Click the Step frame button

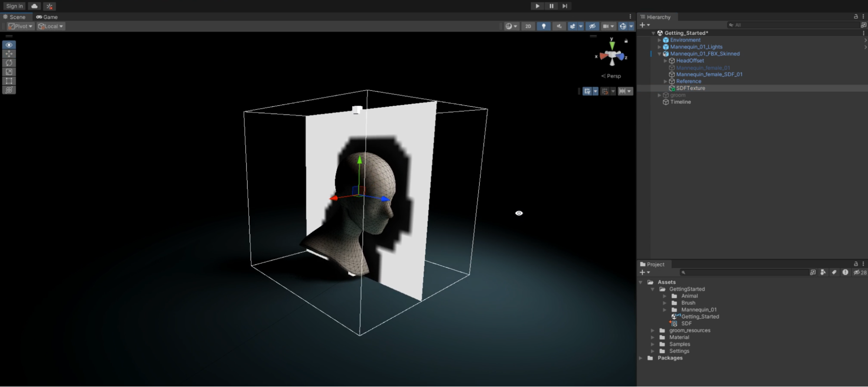(x=564, y=6)
